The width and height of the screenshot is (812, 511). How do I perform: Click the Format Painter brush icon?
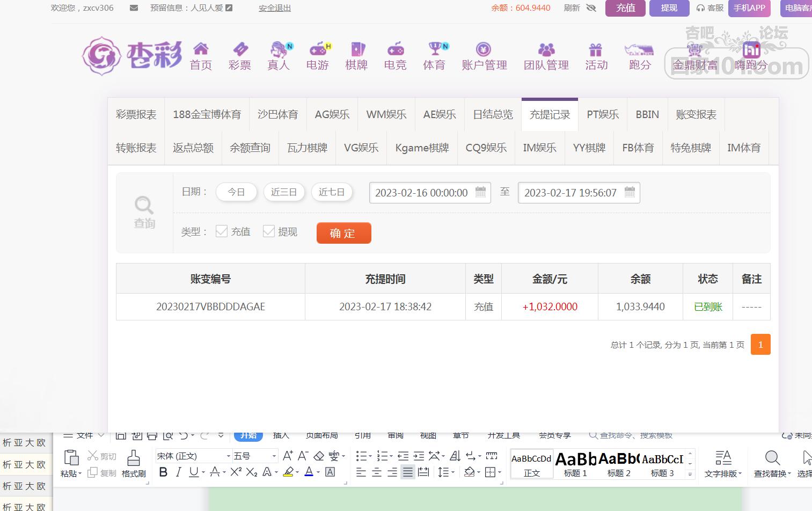134,459
